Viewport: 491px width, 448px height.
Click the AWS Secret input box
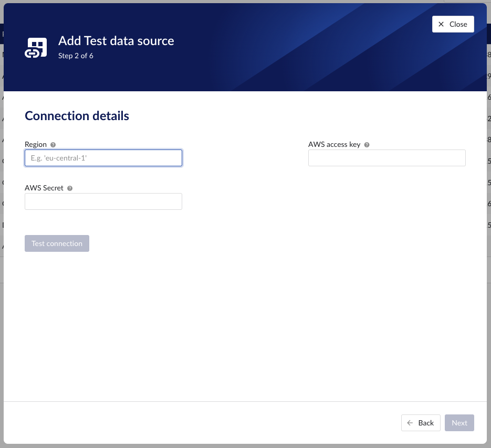[103, 201]
